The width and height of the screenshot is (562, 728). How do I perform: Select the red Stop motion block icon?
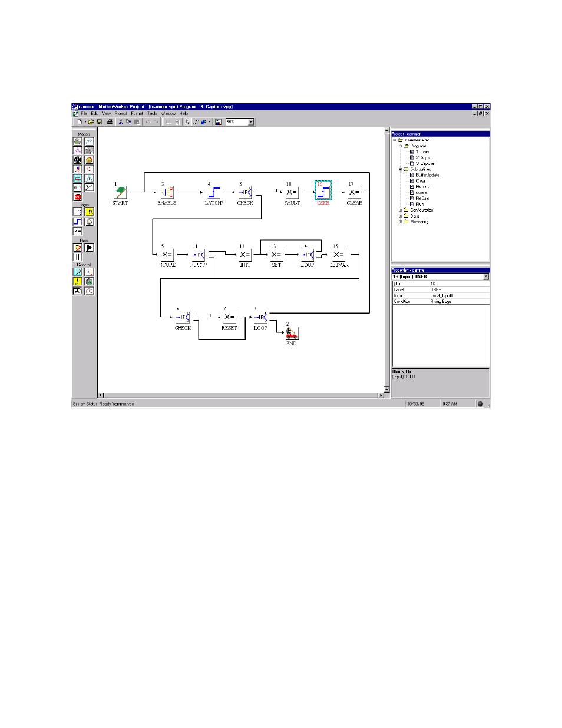tap(78, 197)
